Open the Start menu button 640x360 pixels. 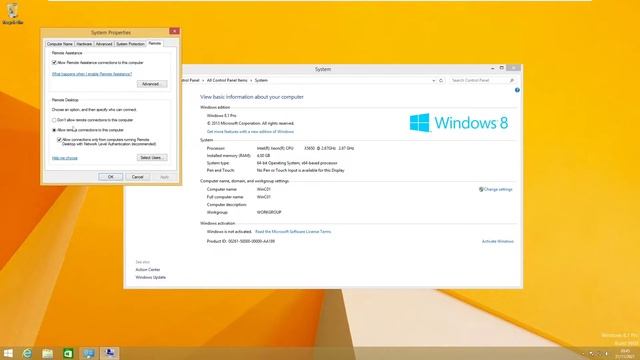8,353
